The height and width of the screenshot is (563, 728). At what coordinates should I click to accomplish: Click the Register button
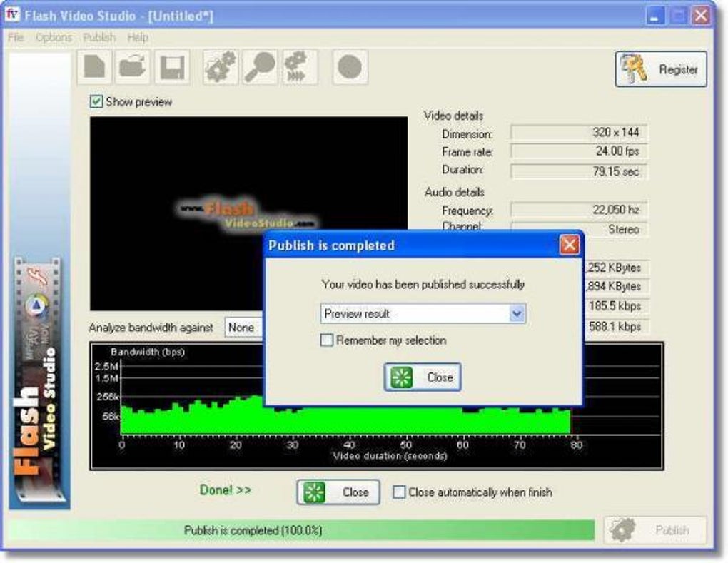[x=661, y=69]
